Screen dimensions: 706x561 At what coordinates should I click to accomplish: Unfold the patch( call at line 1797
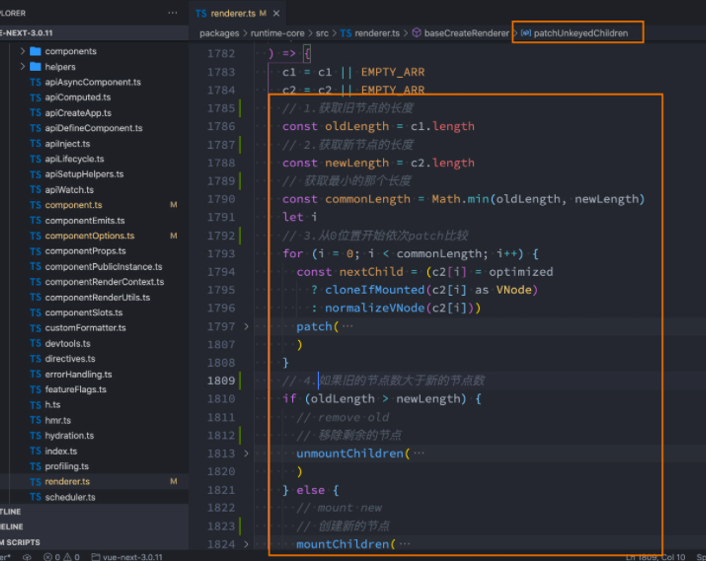tap(246, 326)
